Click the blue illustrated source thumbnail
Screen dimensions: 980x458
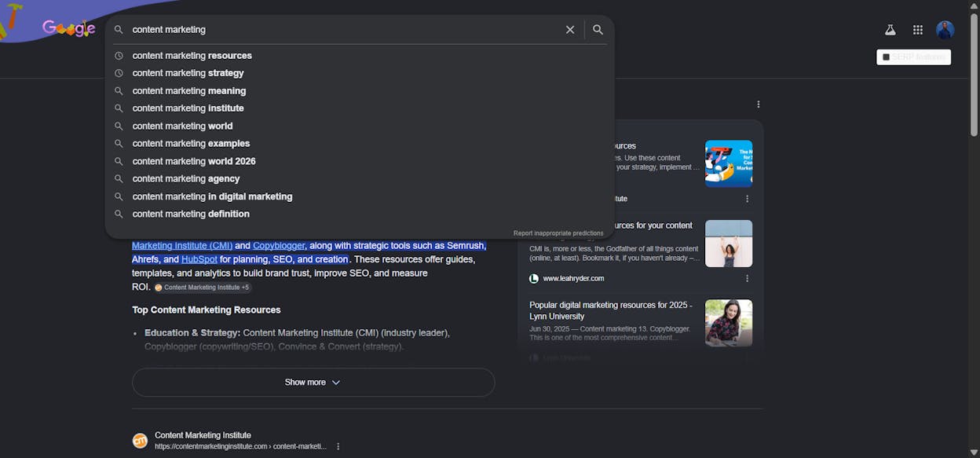pyautogui.click(x=729, y=163)
